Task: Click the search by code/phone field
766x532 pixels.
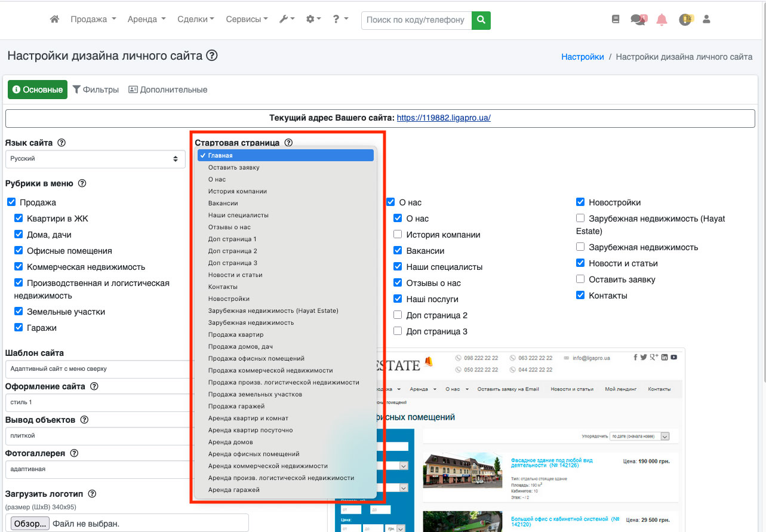Action: (x=416, y=20)
